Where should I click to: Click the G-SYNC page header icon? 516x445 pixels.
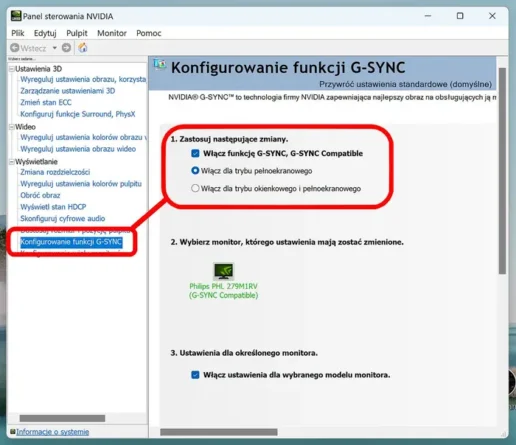click(x=160, y=65)
